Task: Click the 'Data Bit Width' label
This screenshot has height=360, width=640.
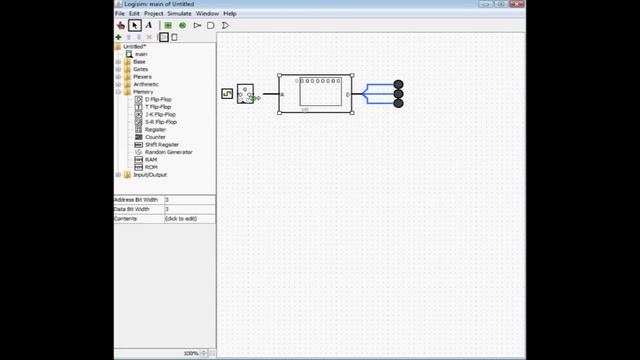Action: tap(132, 209)
